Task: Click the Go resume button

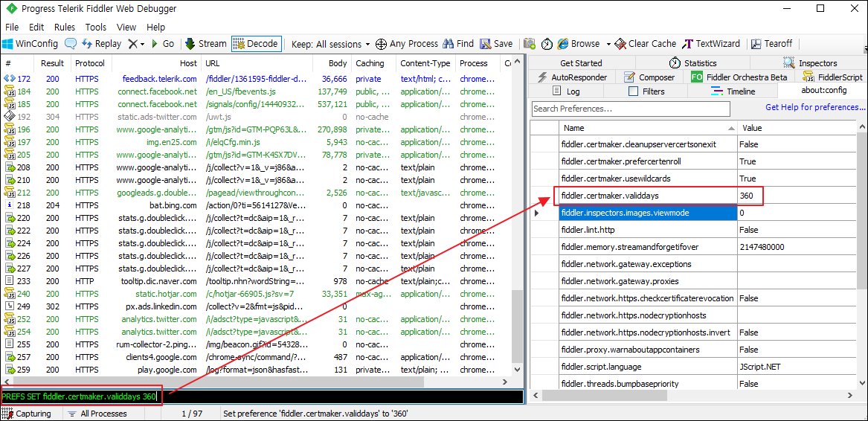Action: click(x=162, y=44)
